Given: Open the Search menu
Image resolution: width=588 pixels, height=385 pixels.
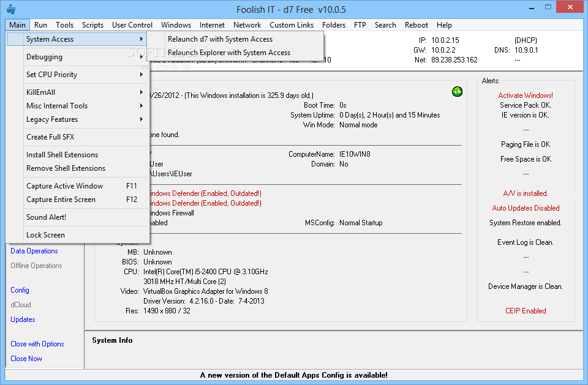Looking at the screenshot, I should 385,24.
